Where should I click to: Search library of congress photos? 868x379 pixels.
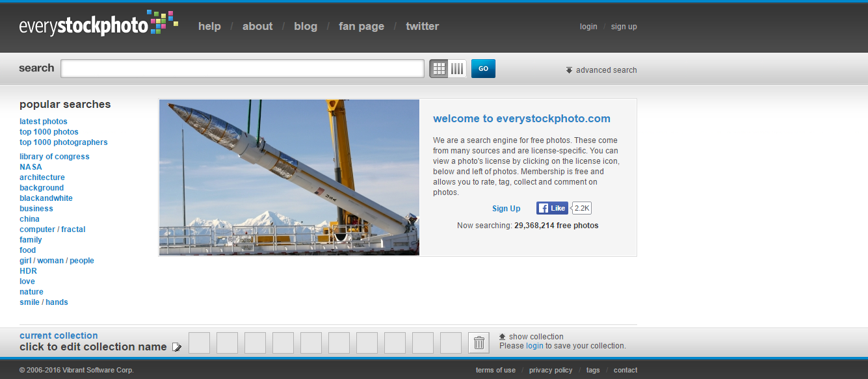(55, 157)
